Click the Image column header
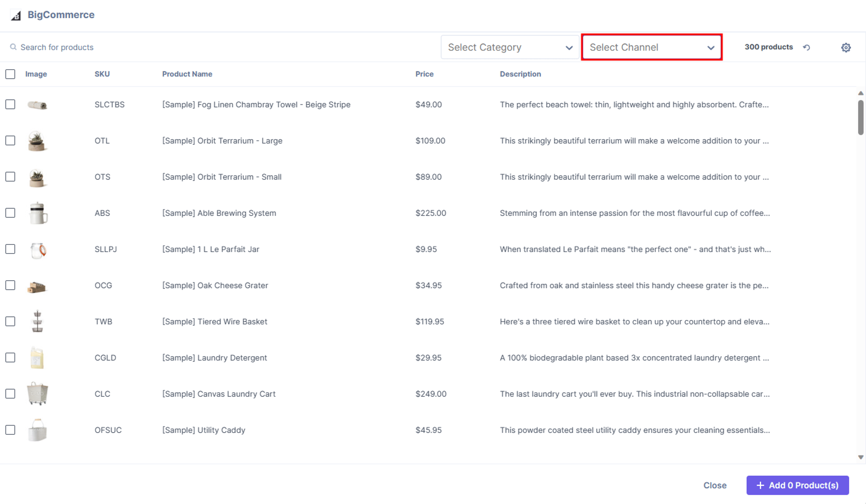866x504 pixels. 36,74
